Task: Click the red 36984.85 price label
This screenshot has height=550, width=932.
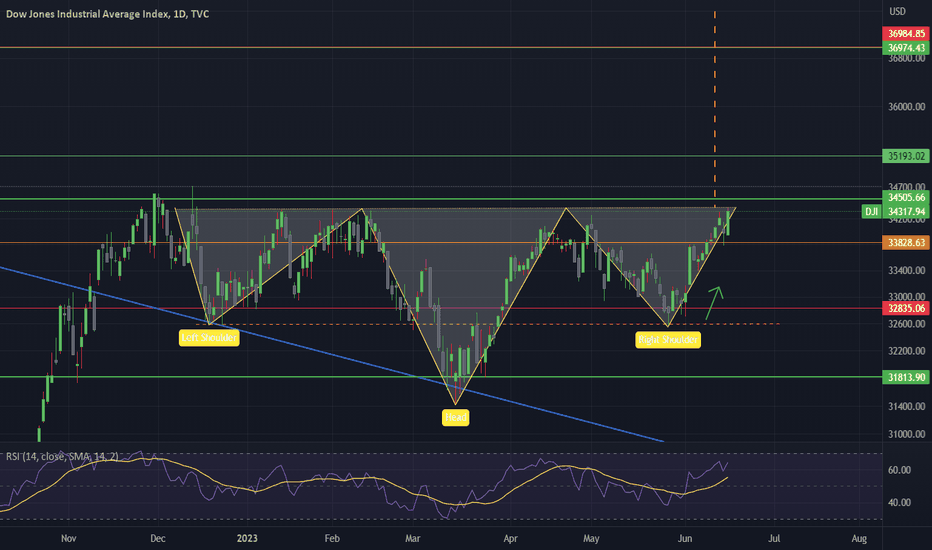Action: tap(906, 34)
